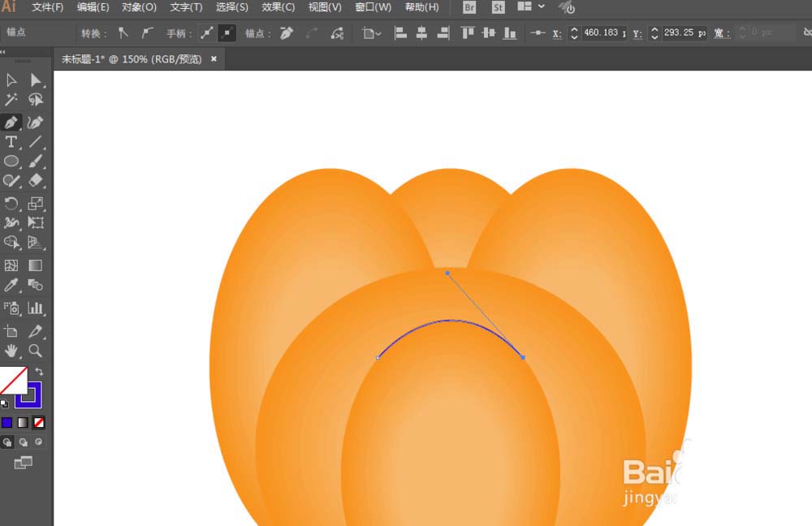Image resolution: width=812 pixels, height=526 pixels.
Task: Click the X coordinate value field
Action: coord(604,33)
